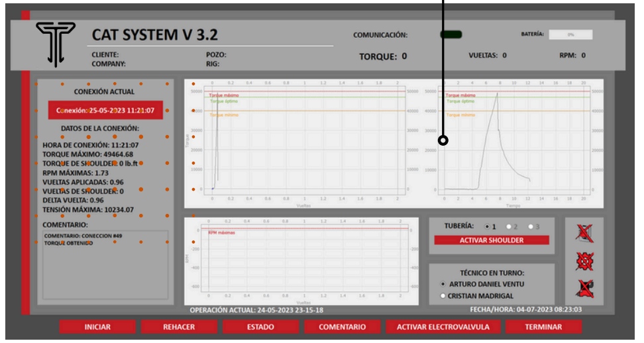
Task: Click inside the comentario text box
Action: point(105,265)
